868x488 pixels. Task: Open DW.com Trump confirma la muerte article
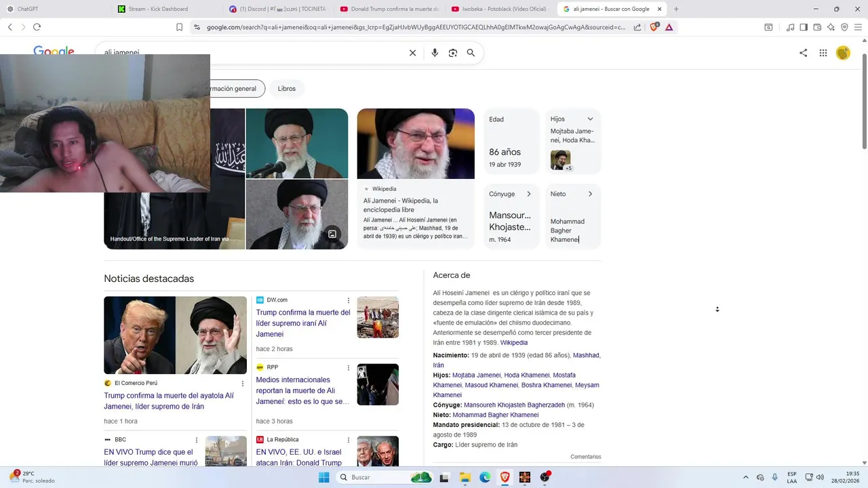coord(303,323)
